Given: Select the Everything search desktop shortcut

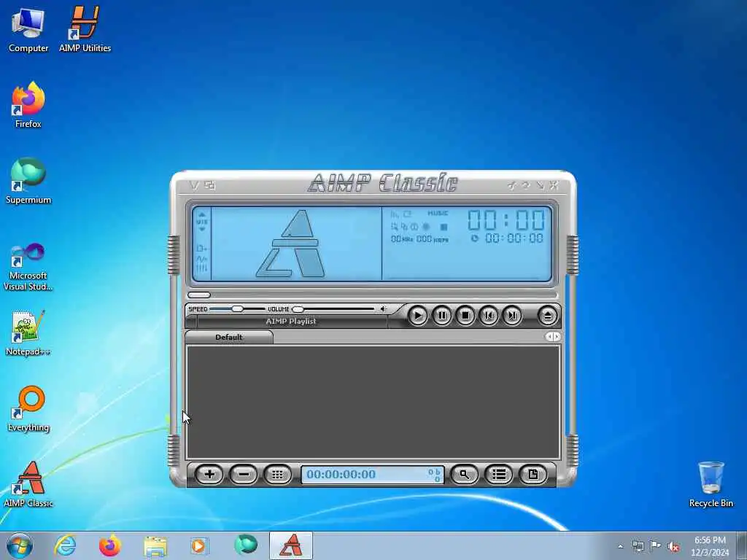Looking at the screenshot, I should point(28,408).
